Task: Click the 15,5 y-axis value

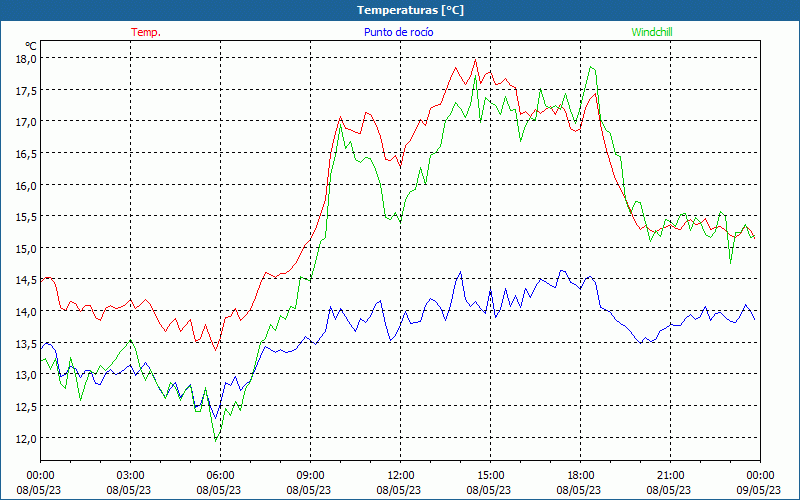Action: (x=28, y=216)
